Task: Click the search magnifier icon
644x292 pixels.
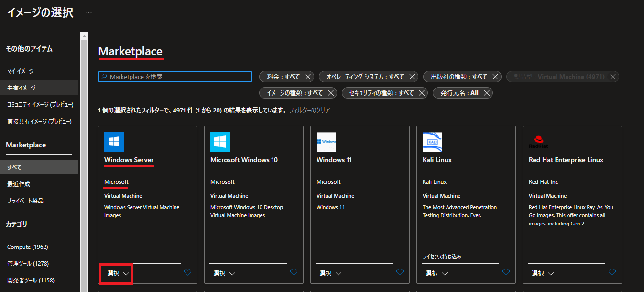Action: click(x=104, y=77)
